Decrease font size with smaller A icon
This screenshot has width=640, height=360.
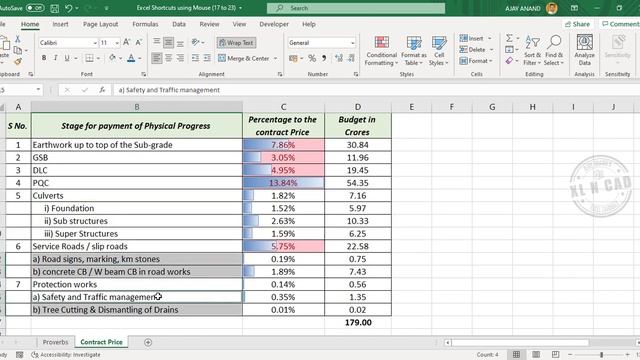tap(138, 42)
